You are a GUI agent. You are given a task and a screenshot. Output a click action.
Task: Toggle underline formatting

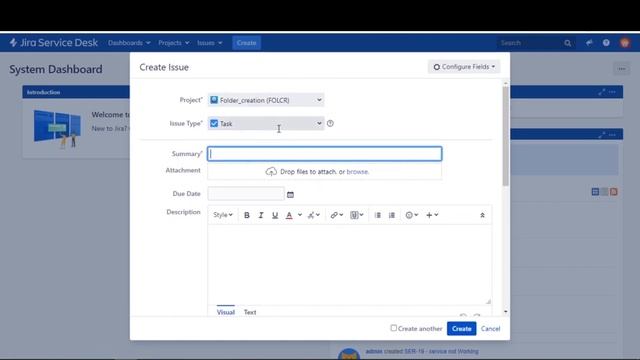[x=275, y=215]
